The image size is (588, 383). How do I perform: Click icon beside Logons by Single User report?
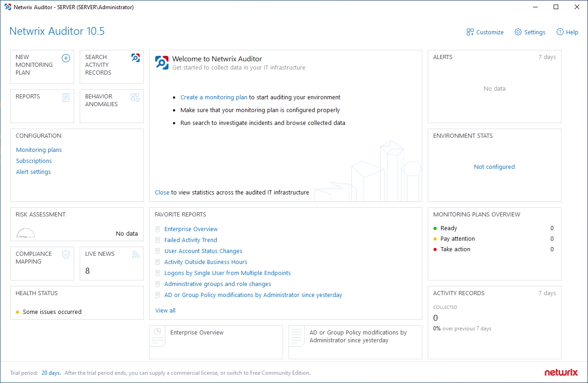(158, 273)
